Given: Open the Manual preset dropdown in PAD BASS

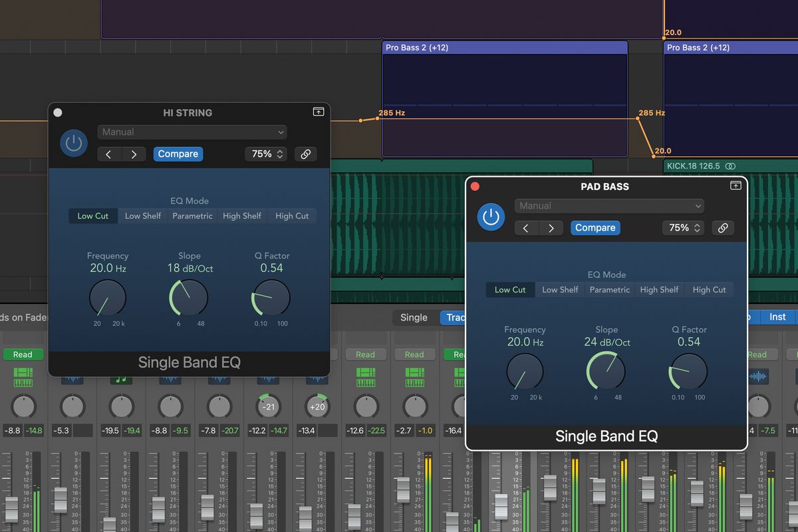Looking at the screenshot, I should (608, 205).
